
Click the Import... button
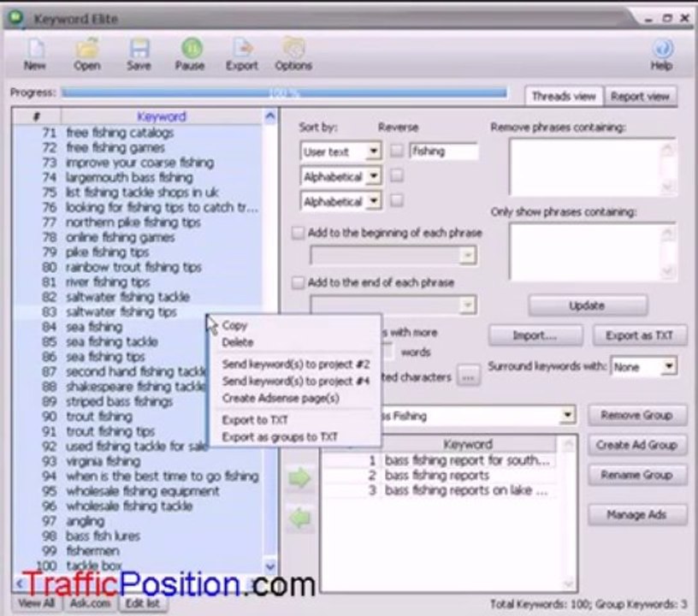(x=535, y=335)
